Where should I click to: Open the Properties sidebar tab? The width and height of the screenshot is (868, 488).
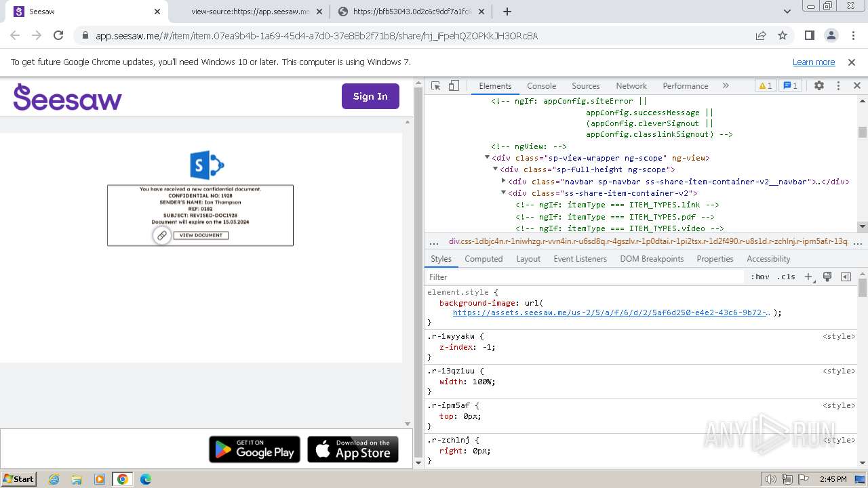(715, 259)
